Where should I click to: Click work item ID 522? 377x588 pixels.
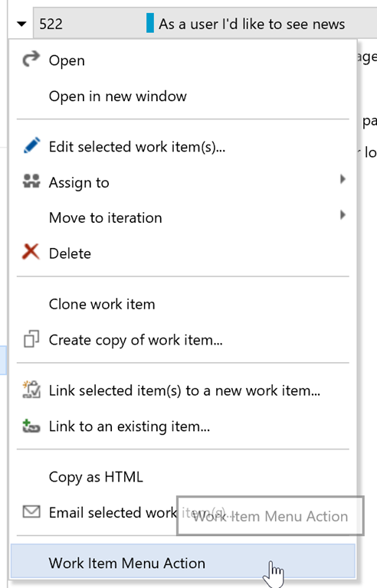[51, 24]
